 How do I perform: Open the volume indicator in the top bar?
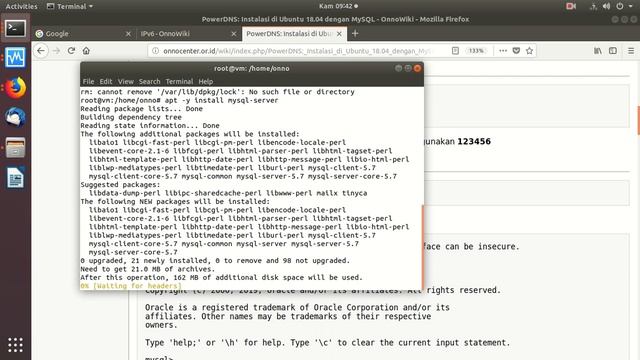tap(607, 6)
